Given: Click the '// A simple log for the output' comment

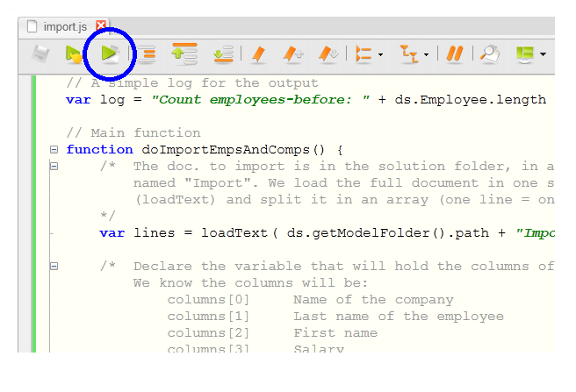Looking at the screenshot, I should pos(192,83).
